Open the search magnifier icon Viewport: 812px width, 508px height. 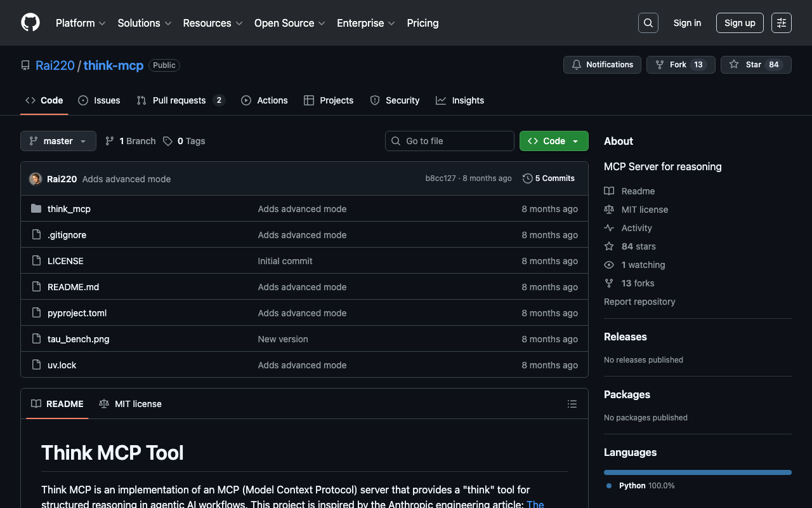tap(648, 23)
